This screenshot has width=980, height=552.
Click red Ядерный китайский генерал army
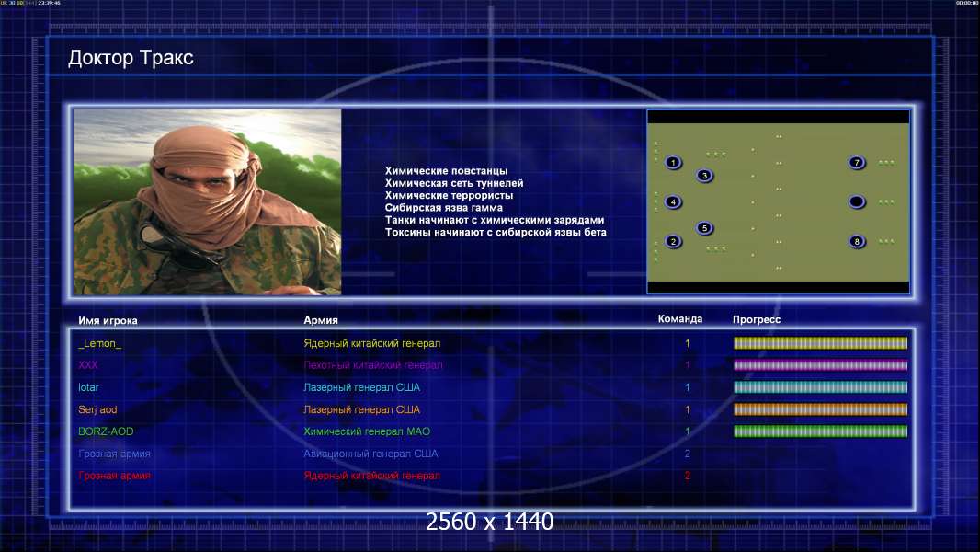[x=372, y=476]
